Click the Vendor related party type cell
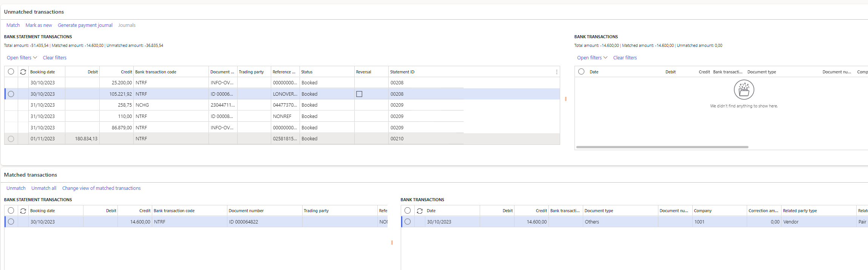This screenshot has width=868, height=270. (x=819, y=222)
